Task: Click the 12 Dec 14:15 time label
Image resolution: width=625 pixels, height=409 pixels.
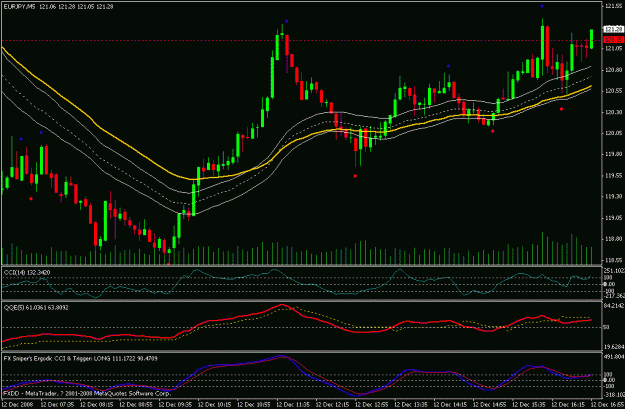Action: tap(450, 404)
